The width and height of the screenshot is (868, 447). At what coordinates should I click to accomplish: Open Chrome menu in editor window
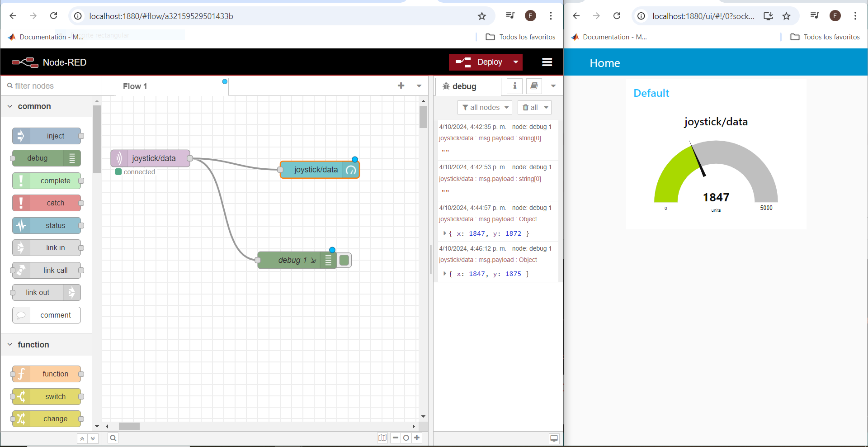click(x=551, y=16)
